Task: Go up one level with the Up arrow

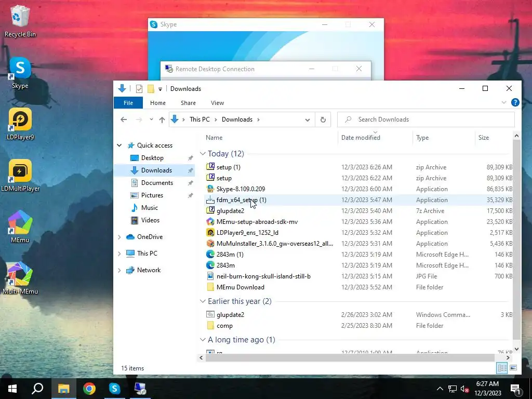Action: pos(162,119)
